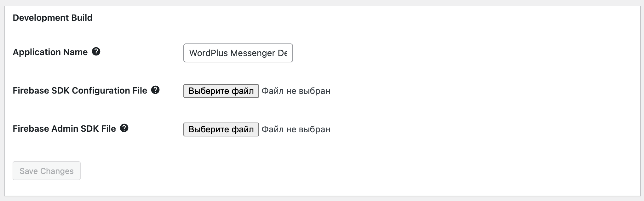Viewport: 644px width, 201px height.
Task: Click the Application Name label
Action: click(x=50, y=52)
